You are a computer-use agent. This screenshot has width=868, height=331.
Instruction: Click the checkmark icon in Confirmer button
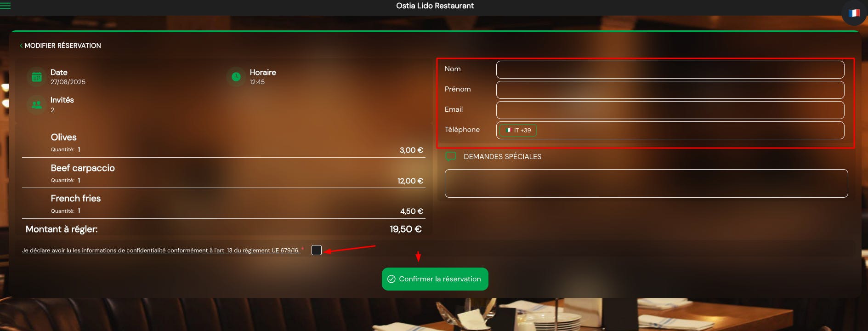391,279
